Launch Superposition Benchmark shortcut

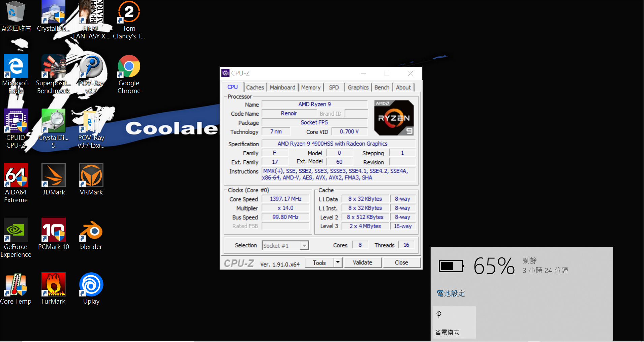(53, 74)
